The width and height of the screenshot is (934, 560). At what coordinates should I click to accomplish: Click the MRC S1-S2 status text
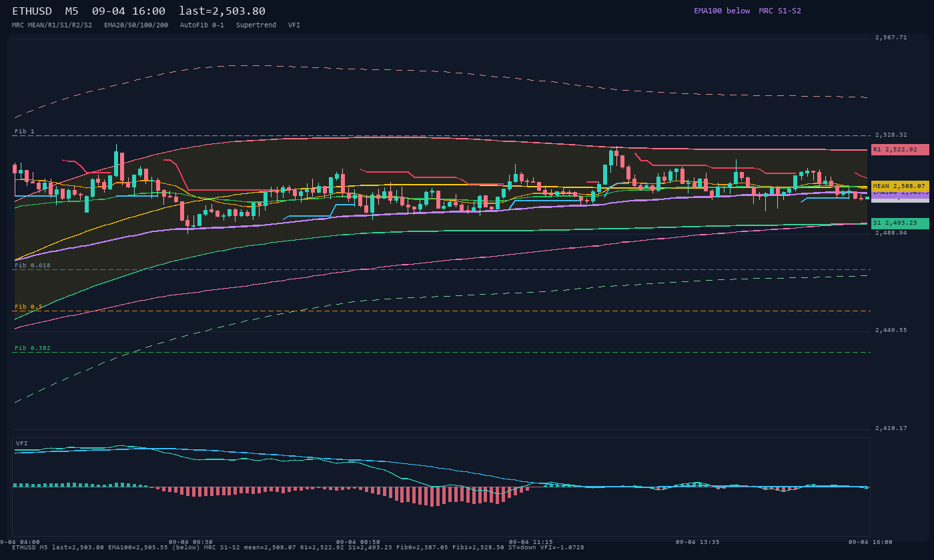pyautogui.click(x=780, y=11)
